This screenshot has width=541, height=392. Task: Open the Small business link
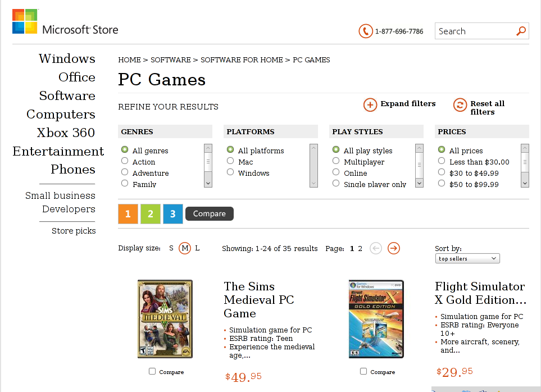coord(60,195)
